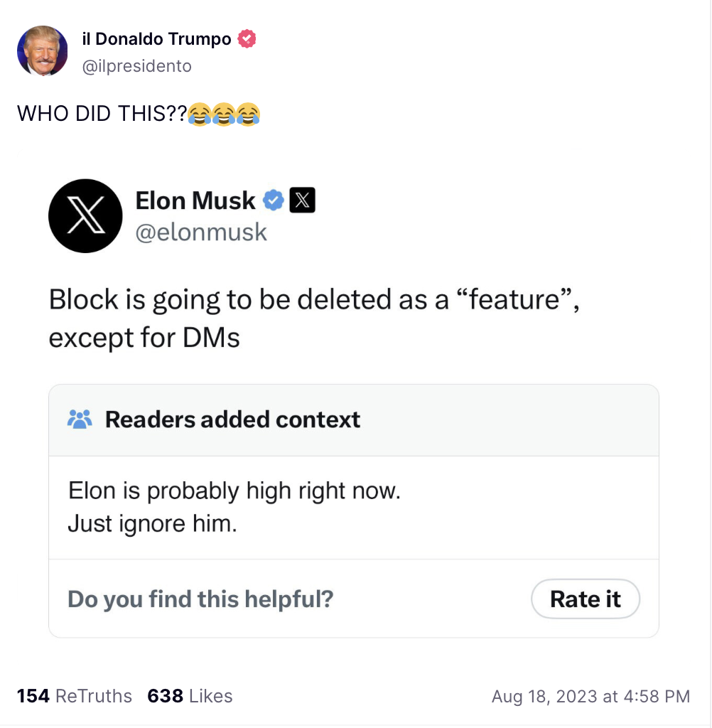This screenshot has height=728, width=712.
Task: Click the round black X logo avatar
Action: coord(85,216)
